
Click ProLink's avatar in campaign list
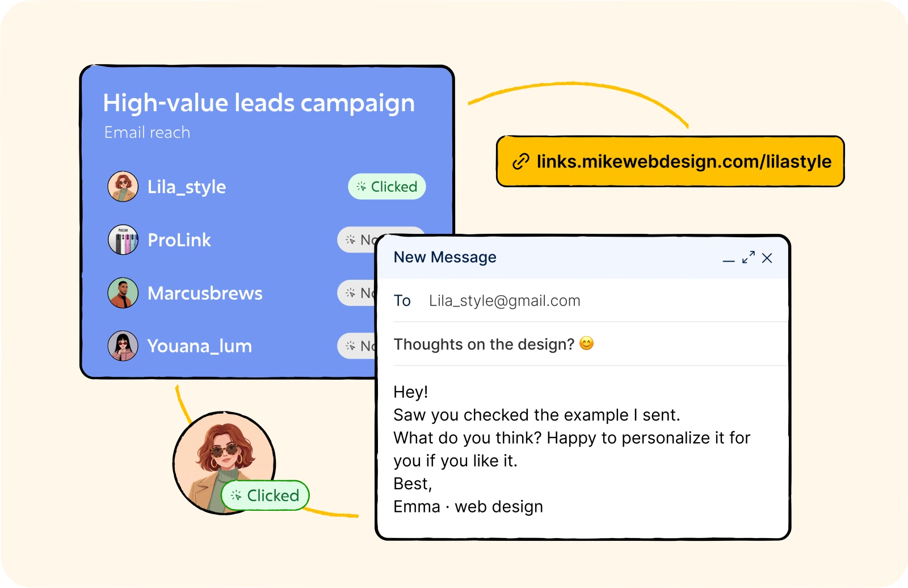pos(123,240)
